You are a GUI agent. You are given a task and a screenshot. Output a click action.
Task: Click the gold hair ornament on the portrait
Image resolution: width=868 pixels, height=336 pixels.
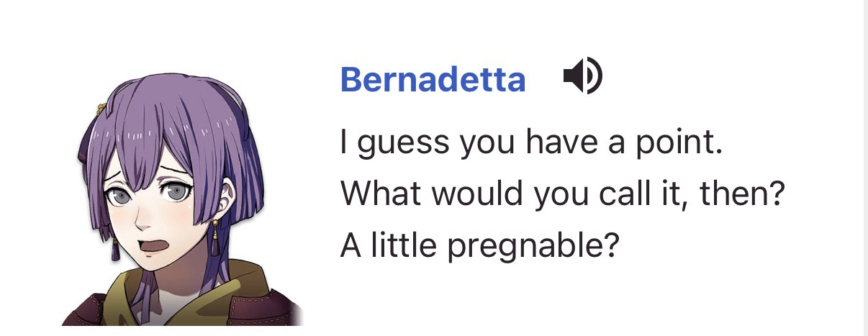[99, 109]
